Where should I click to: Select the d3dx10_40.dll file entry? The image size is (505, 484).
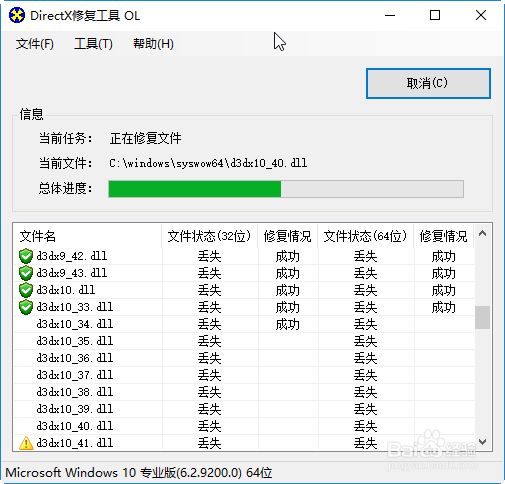pos(244,426)
